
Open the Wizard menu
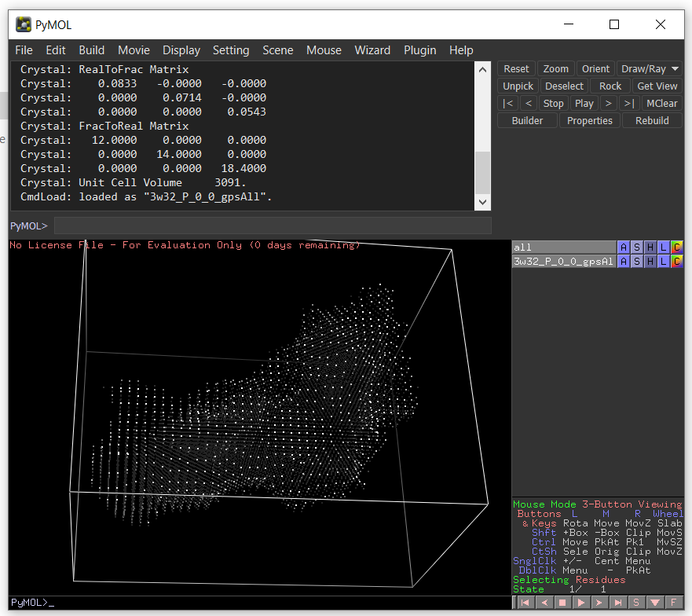point(372,49)
